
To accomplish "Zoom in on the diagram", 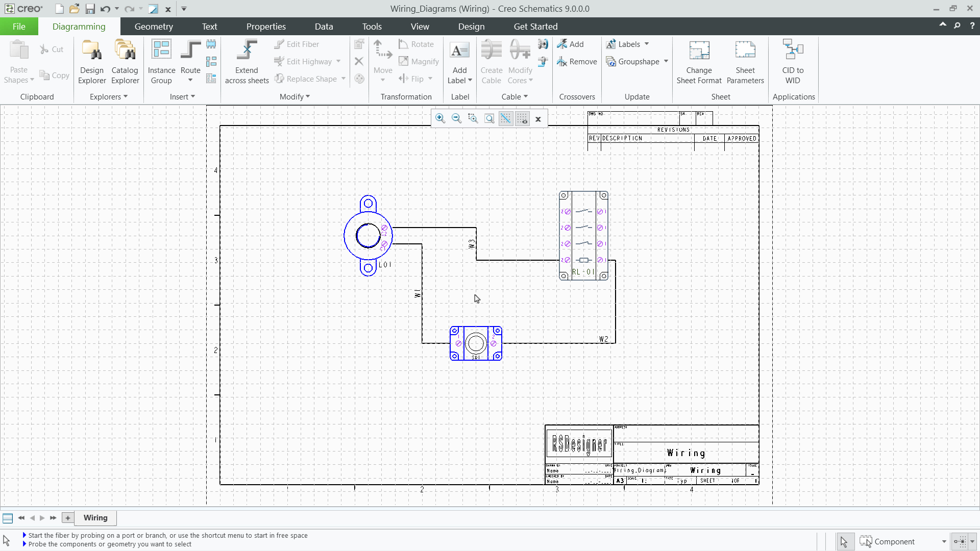I will pyautogui.click(x=440, y=118).
